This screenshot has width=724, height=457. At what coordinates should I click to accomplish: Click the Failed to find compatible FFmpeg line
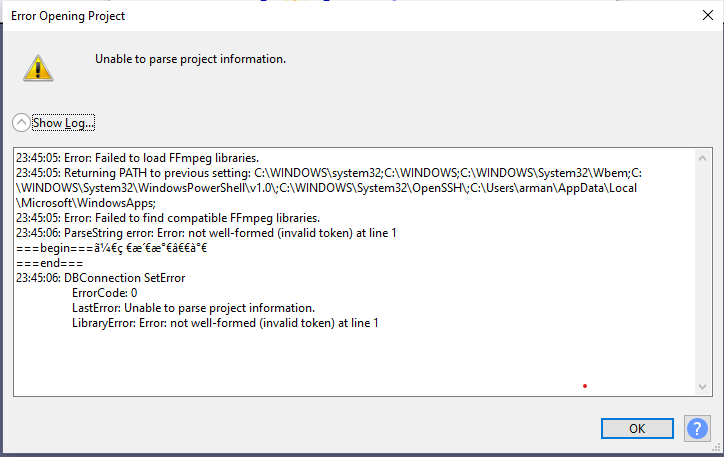(x=168, y=218)
